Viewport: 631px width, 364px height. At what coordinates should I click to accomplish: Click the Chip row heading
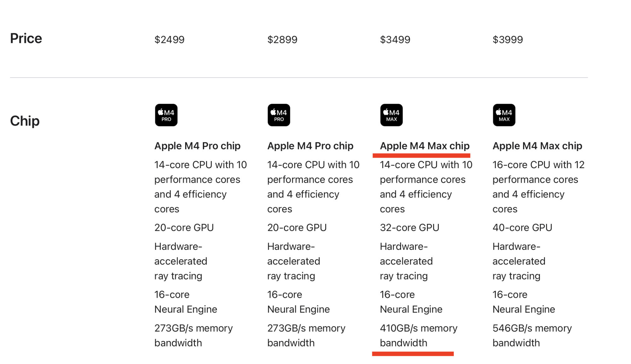tap(25, 121)
